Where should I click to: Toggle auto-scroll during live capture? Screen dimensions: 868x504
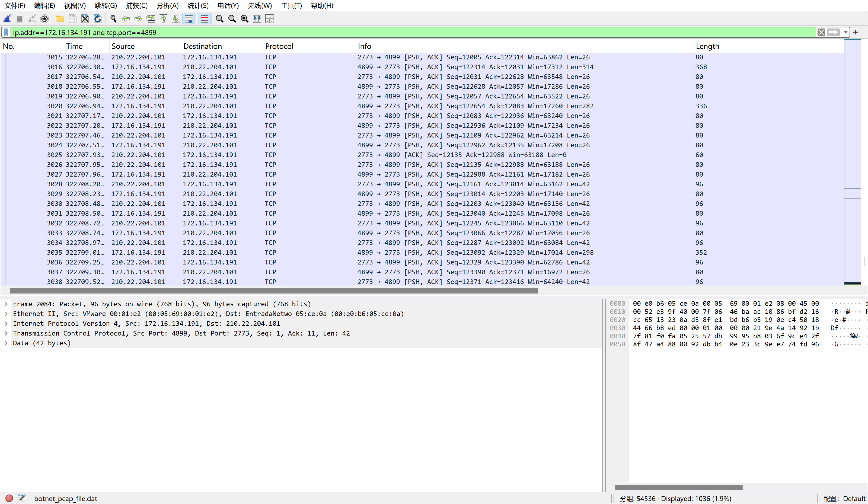pyautogui.click(x=189, y=19)
